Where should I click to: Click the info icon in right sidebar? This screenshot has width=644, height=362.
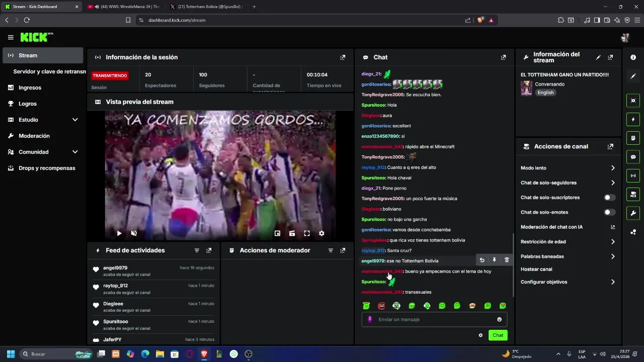coord(633,57)
